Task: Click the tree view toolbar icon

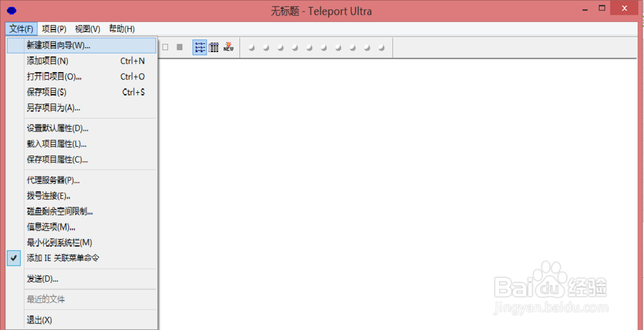Action: [x=200, y=47]
